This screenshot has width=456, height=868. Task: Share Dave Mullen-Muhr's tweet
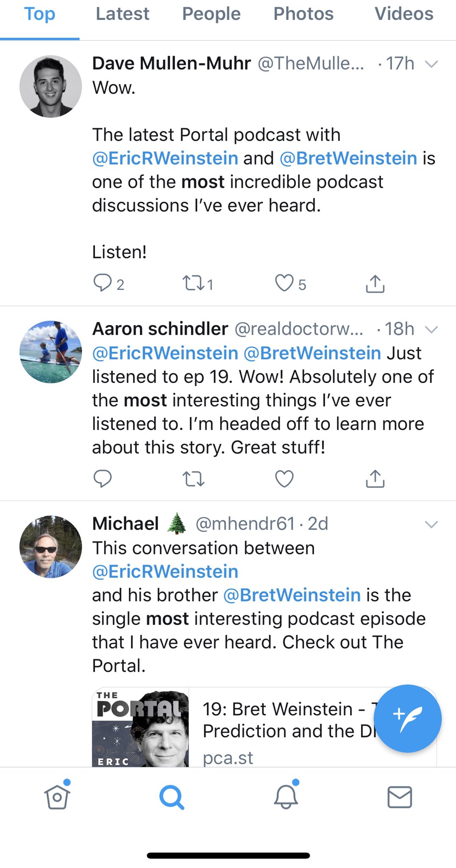(x=375, y=284)
